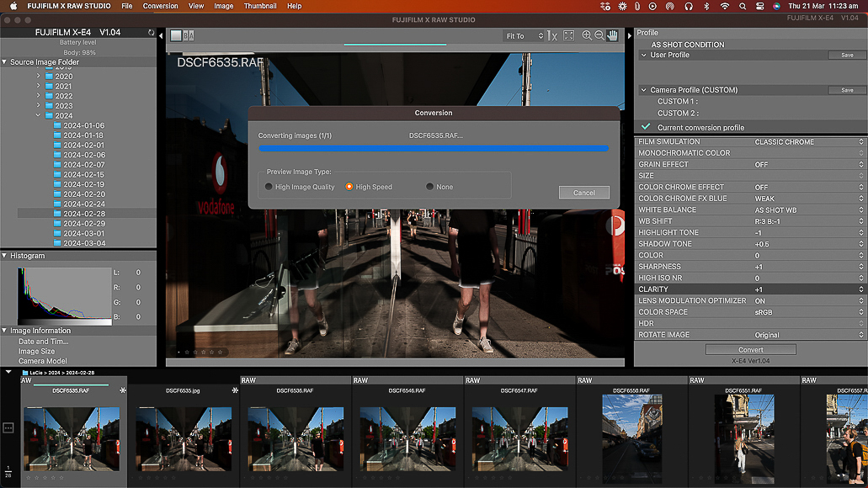The height and width of the screenshot is (488, 868).
Task: Open the Conversion menu
Action: [161, 6]
